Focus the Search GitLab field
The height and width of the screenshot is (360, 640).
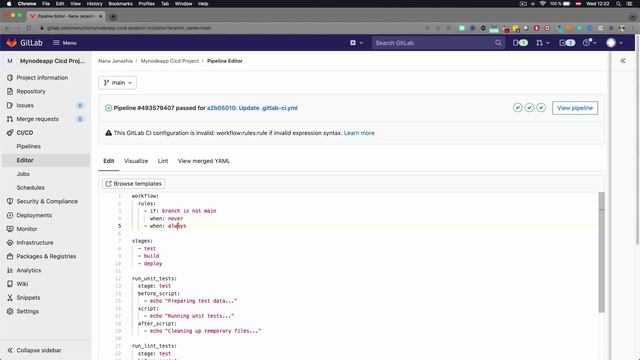tap(438, 43)
